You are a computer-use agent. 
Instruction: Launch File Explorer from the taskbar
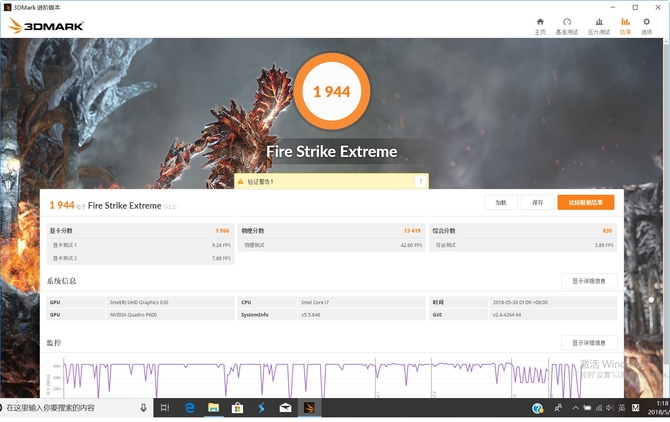tap(213, 408)
